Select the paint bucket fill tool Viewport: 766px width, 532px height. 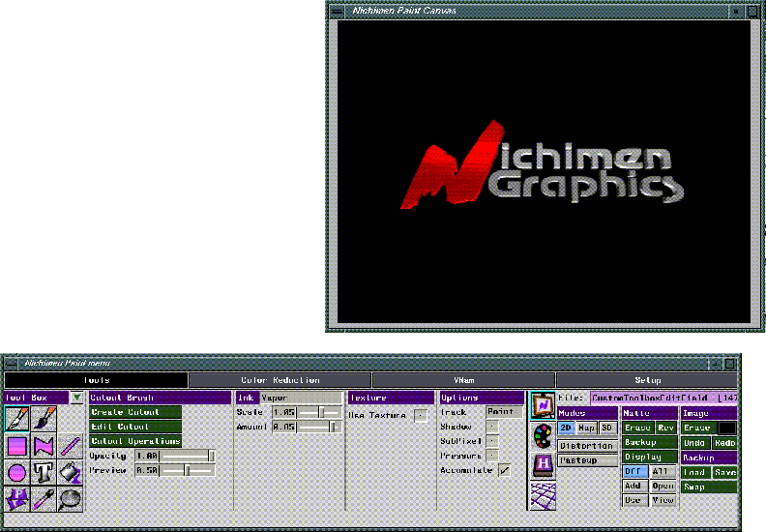(71, 472)
